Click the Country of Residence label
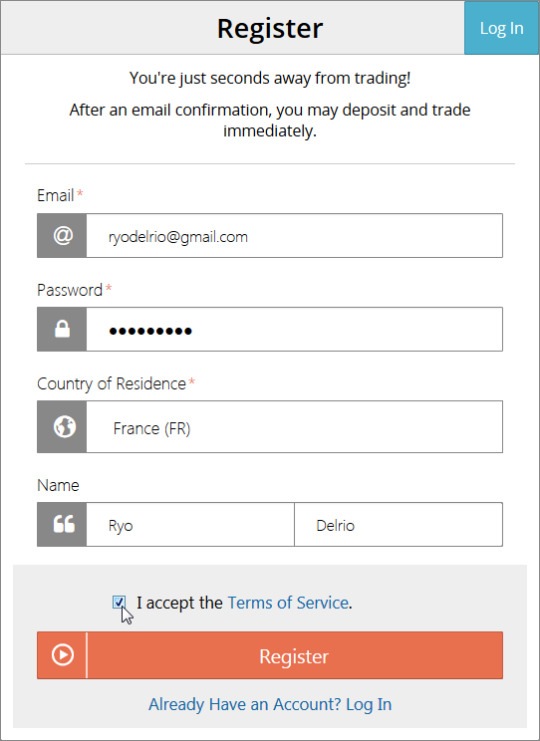540x741 pixels. (x=111, y=384)
